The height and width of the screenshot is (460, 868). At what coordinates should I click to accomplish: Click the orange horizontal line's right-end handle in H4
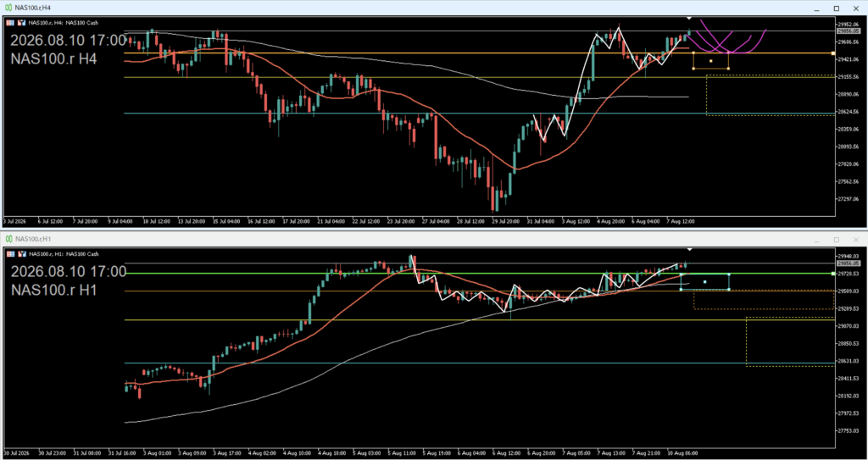coord(834,53)
